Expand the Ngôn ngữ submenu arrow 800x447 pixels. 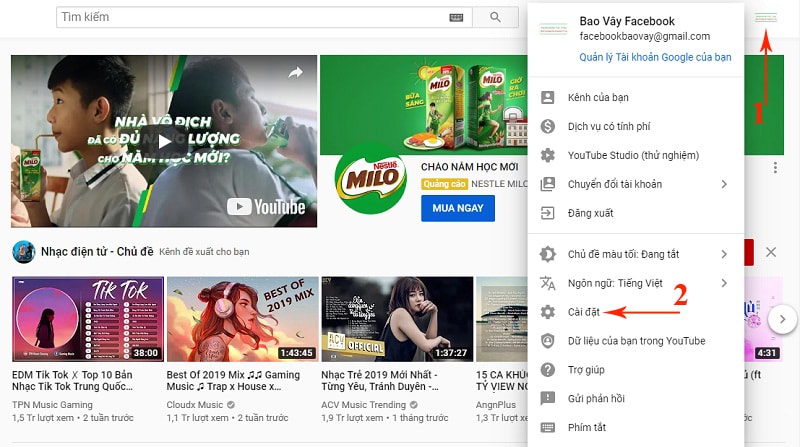pyautogui.click(x=724, y=283)
